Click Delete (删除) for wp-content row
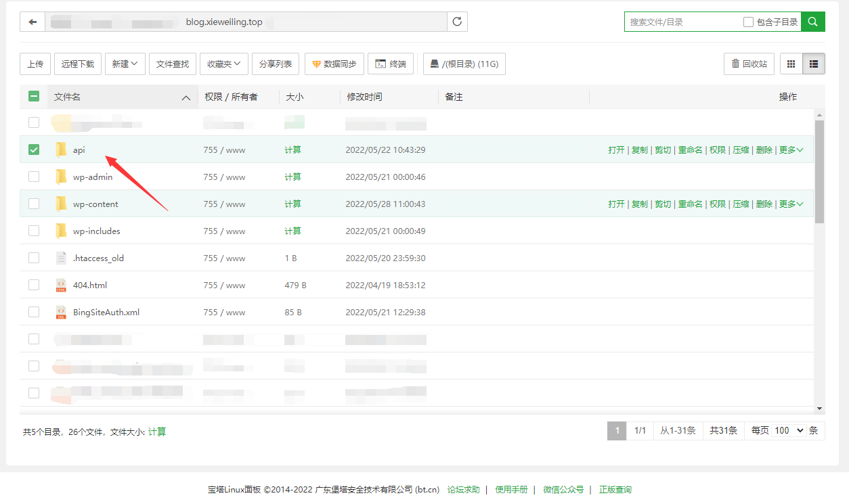This screenshot has height=504, width=849. pyautogui.click(x=764, y=204)
